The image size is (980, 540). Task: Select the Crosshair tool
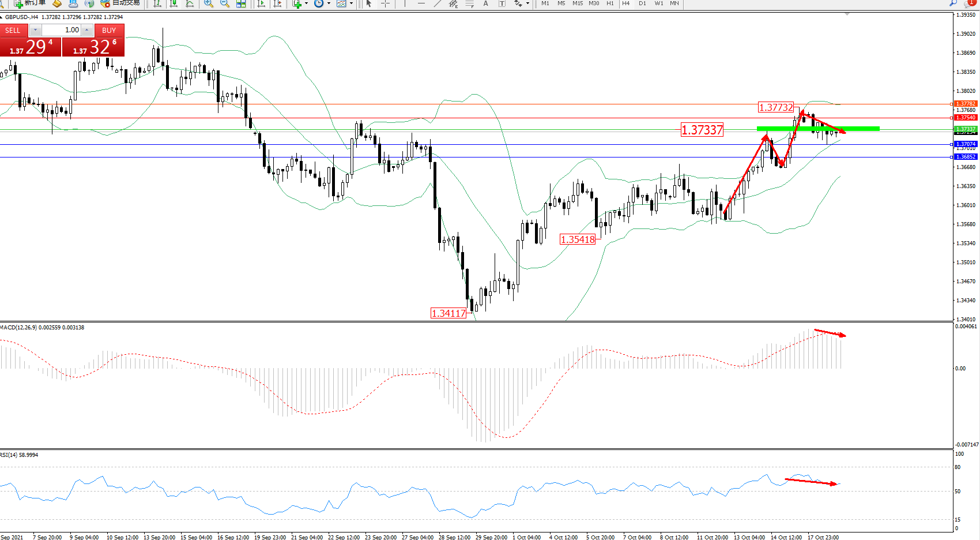click(x=385, y=3)
